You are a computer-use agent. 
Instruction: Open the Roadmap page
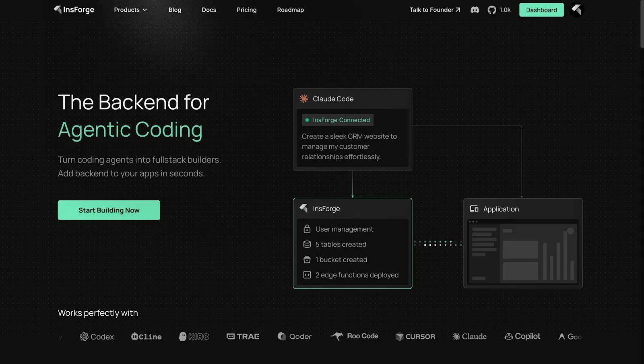[290, 10]
